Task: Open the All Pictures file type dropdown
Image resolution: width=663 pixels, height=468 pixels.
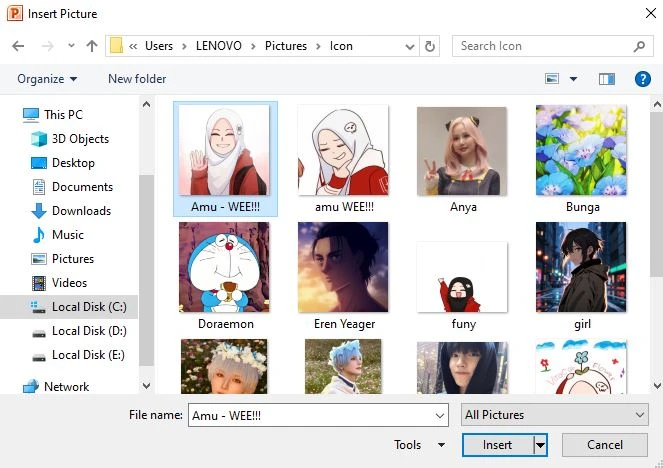Action: click(554, 415)
